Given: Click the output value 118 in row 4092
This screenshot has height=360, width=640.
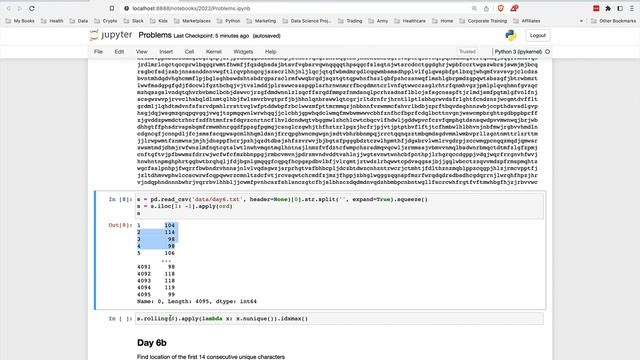Looking at the screenshot, I should click(169, 274).
